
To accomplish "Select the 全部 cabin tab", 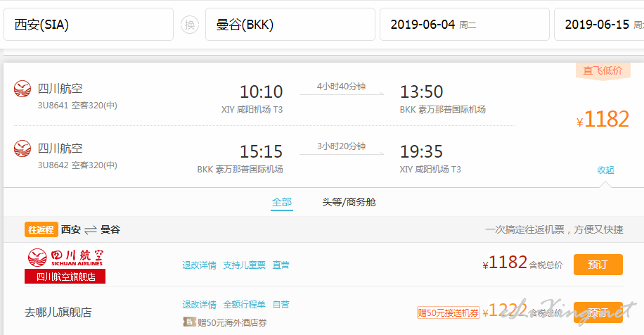I will click(282, 202).
